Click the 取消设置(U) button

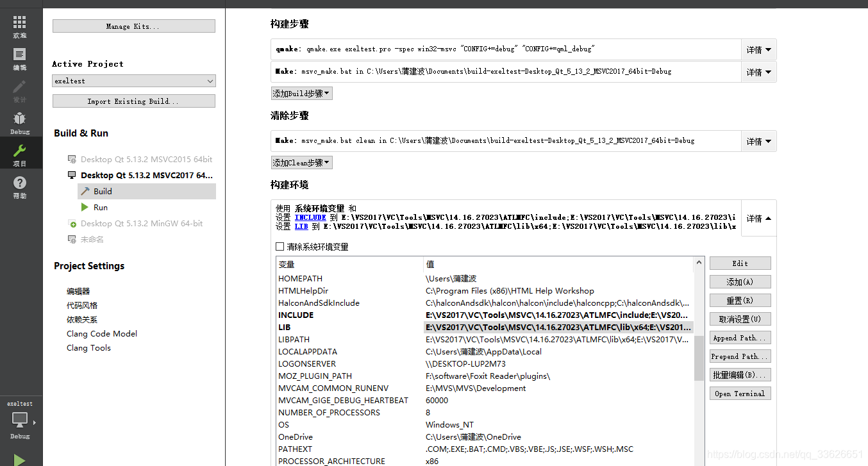click(x=740, y=319)
